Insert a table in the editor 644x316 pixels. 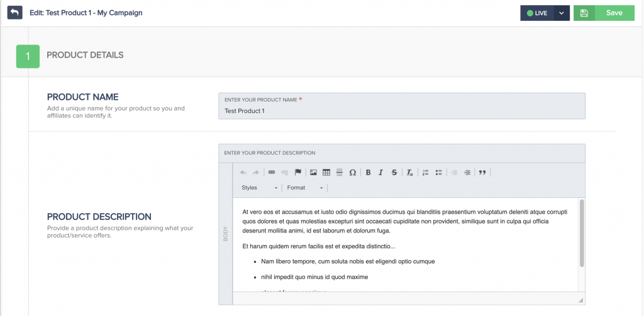click(326, 172)
